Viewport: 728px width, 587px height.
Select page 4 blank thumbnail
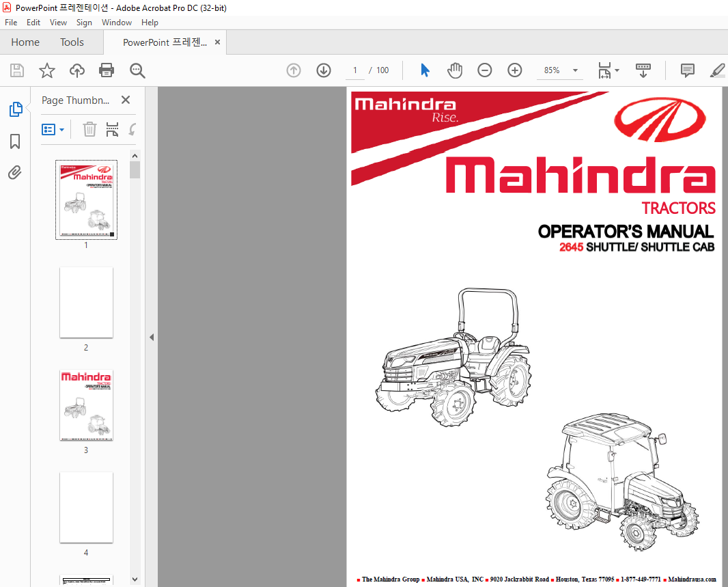tap(86, 508)
